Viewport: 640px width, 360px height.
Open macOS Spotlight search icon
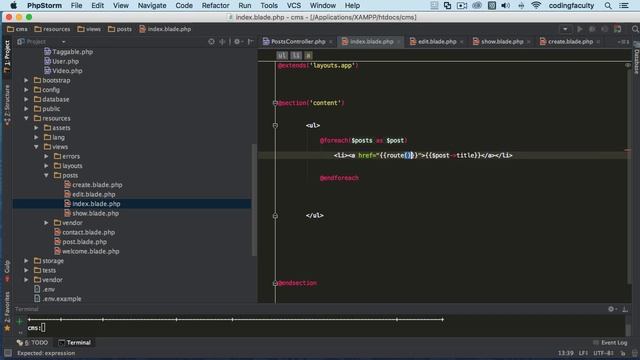(608, 6)
